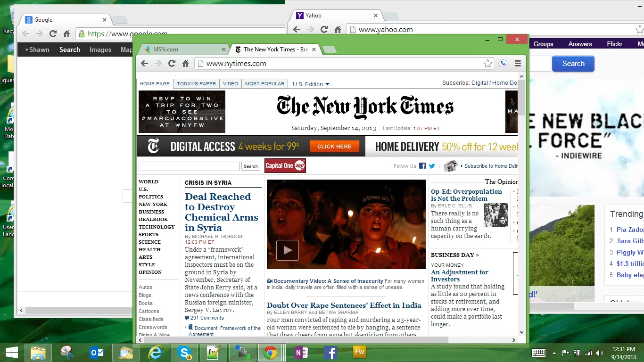Image resolution: width=644 pixels, height=362 pixels.
Task: Open the 291 Comments link
Action: (204, 318)
